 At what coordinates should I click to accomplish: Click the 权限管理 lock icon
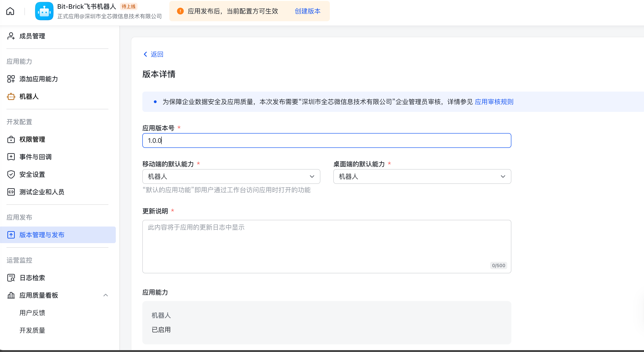point(11,140)
